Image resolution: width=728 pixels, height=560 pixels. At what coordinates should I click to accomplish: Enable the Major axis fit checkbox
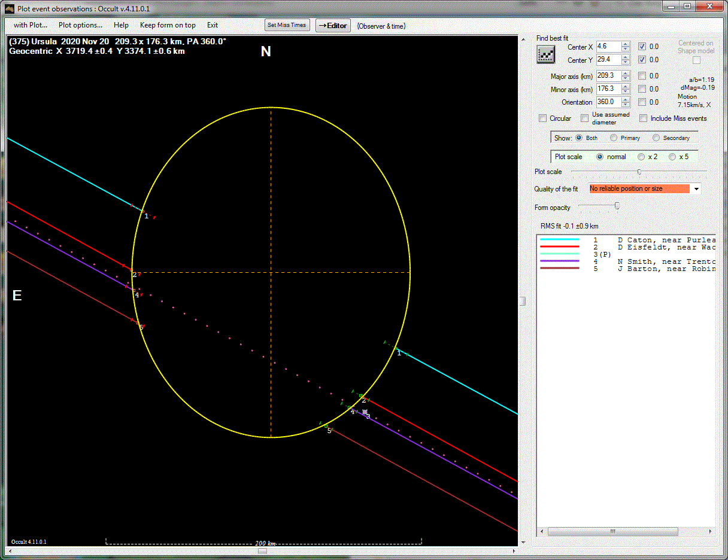(x=642, y=76)
